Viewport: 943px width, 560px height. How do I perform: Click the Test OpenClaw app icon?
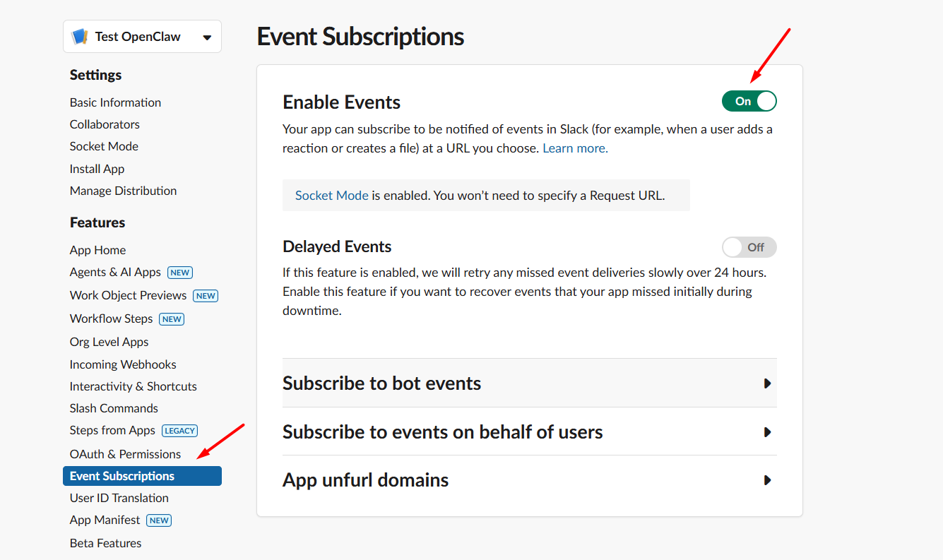coord(80,37)
